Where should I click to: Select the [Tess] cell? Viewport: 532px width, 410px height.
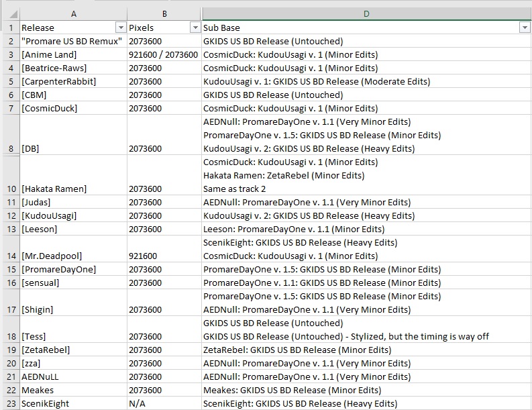point(73,329)
